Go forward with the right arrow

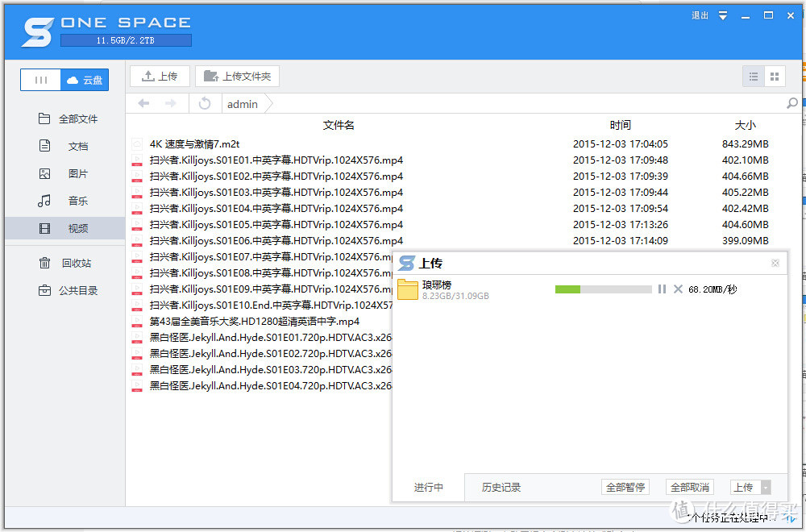pyautogui.click(x=170, y=103)
